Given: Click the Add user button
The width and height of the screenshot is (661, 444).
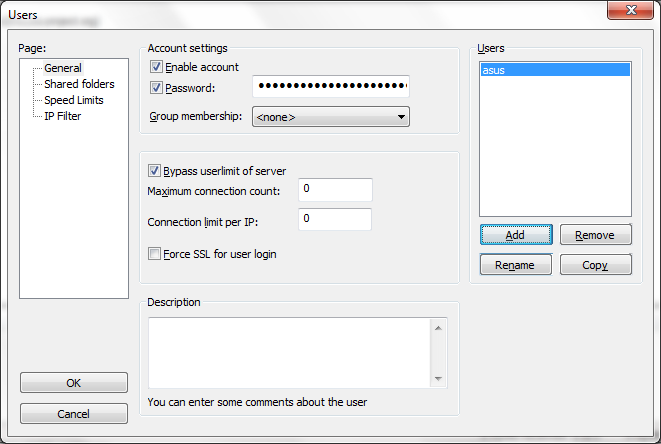Looking at the screenshot, I should [x=515, y=235].
